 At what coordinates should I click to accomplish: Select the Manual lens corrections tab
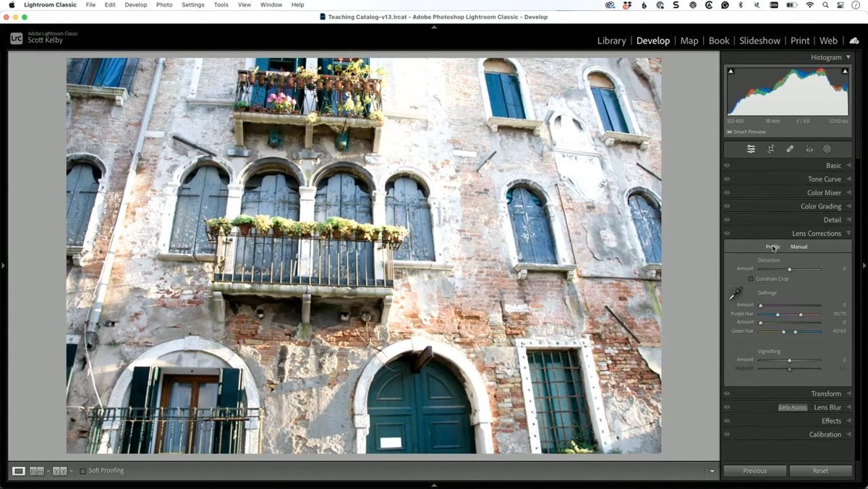[799, 247]
